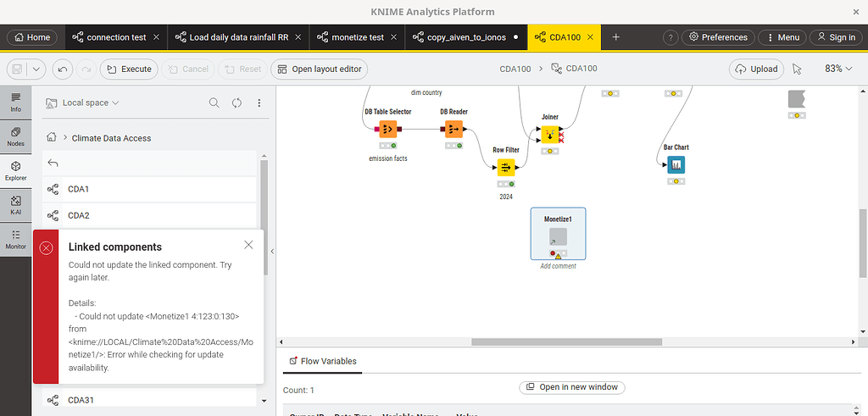Open the K-AI assistant panel

pos(15,205)
